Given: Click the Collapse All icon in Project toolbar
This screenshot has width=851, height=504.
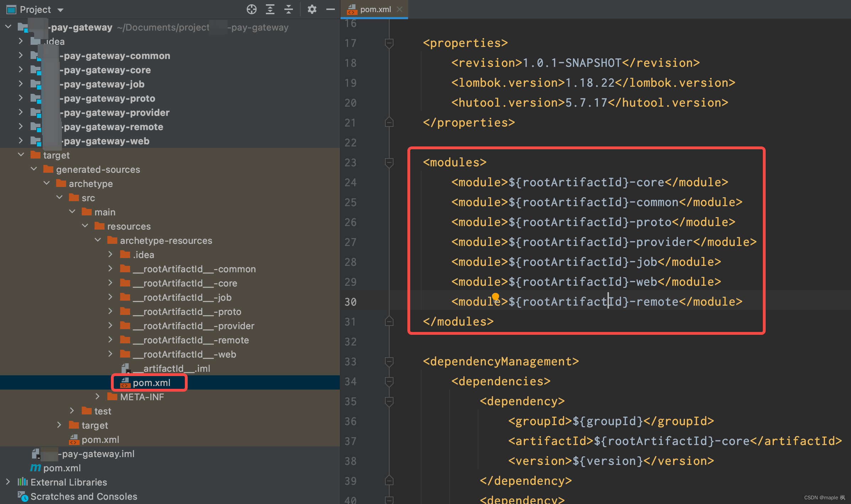Looking at the screenshot, I should [x=289, y=9].
